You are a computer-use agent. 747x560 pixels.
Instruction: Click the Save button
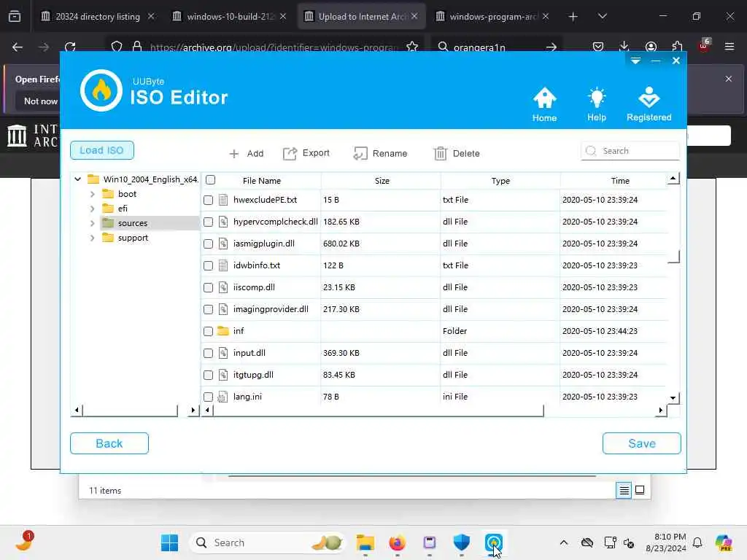tap(641, 443)
